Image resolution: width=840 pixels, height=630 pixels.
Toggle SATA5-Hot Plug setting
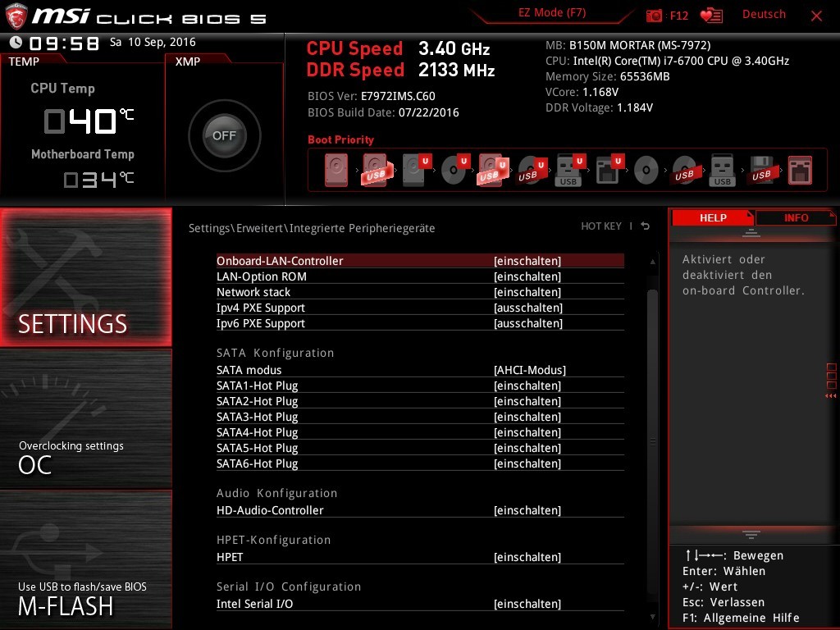(420, 448)
